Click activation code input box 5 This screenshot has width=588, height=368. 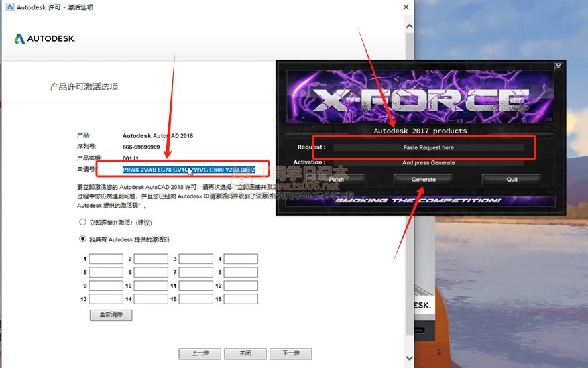tap(106, 272)
